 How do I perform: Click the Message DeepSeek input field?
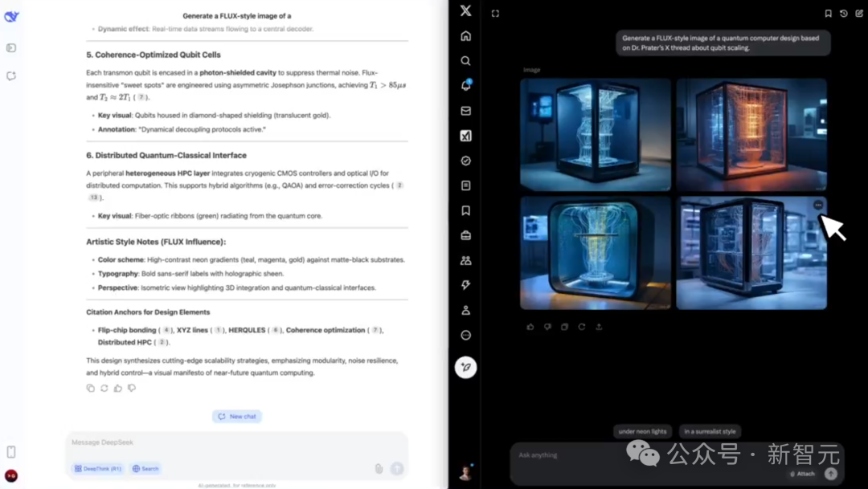(x=237, y=442)
